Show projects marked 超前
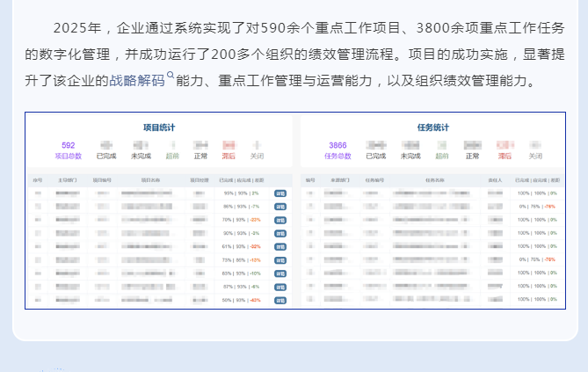The width and height of the screenshot is (588, 372). click(172, 155)
